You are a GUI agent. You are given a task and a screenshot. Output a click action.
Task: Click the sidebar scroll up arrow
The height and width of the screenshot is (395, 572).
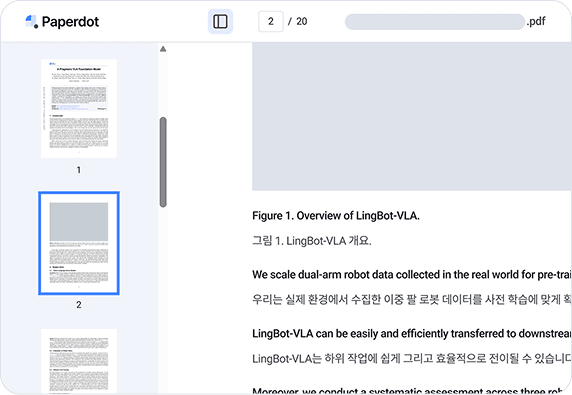[x=163, y=49]
